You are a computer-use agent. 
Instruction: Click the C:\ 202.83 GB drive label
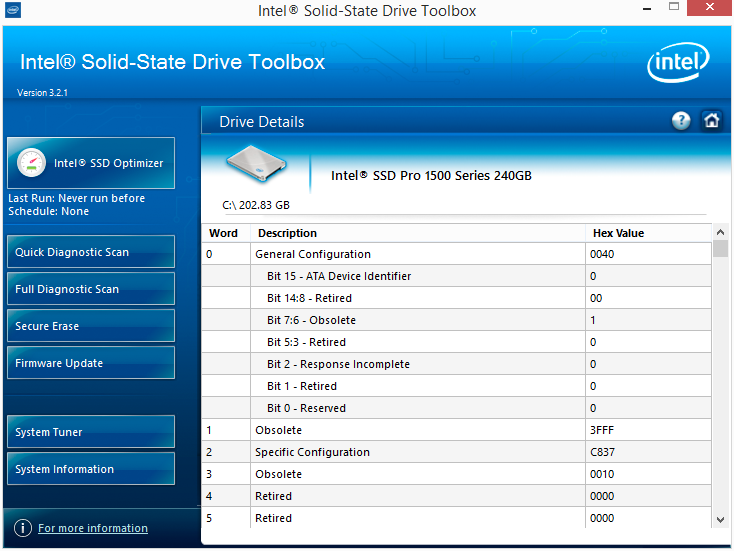256,206
